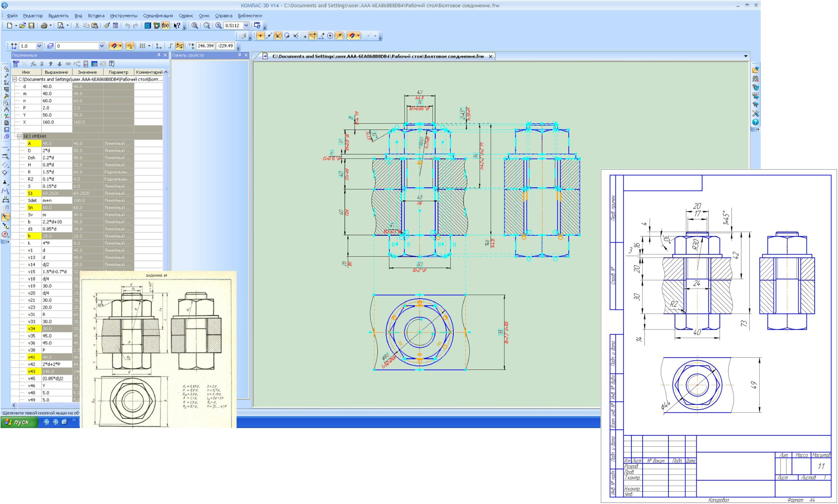838x504 pixels.
Task: Open library folder icon on right sidebar
Action: [x=755, y=70]
